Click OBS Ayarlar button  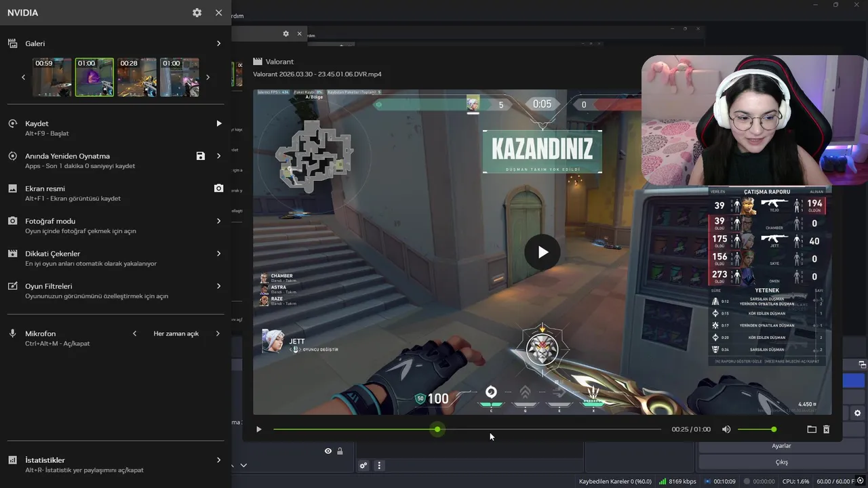pyautogui.click(x=781, y=446)
